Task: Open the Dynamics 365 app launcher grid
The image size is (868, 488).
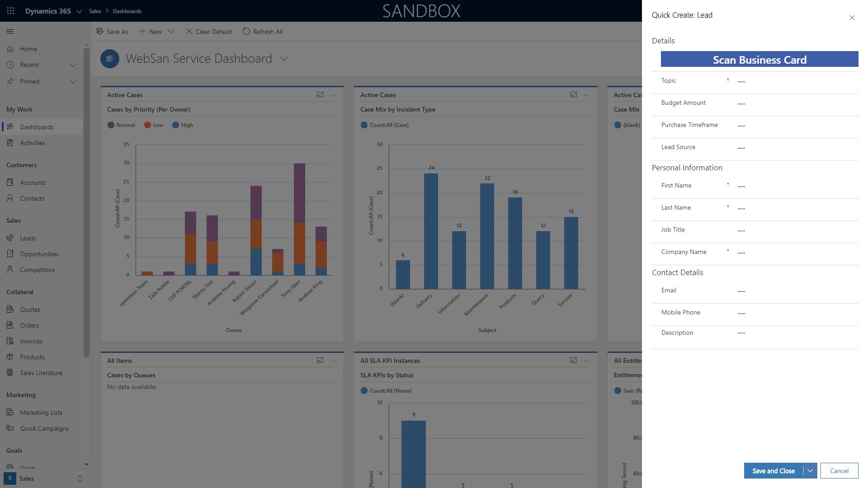Action: tap(11, 11)
